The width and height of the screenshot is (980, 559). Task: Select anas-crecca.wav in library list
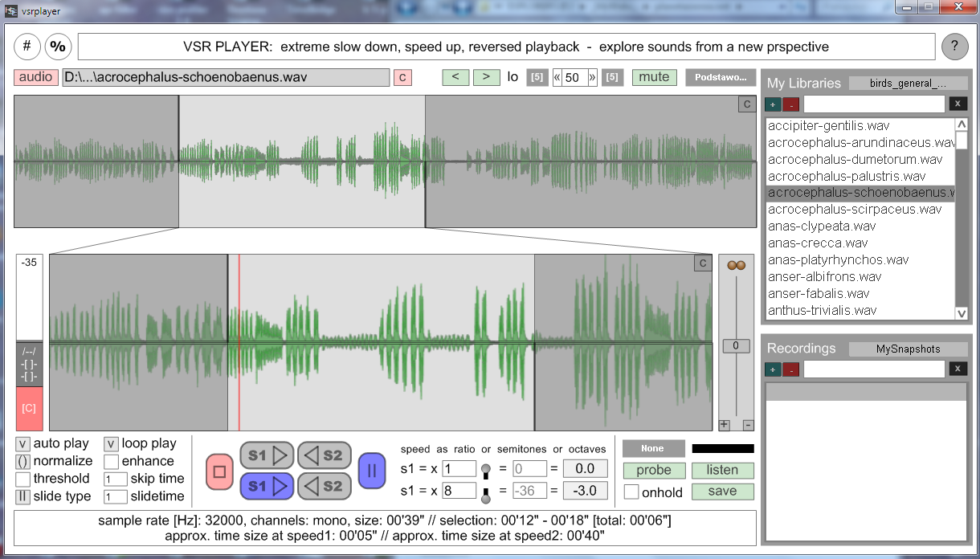click(818, 243)
